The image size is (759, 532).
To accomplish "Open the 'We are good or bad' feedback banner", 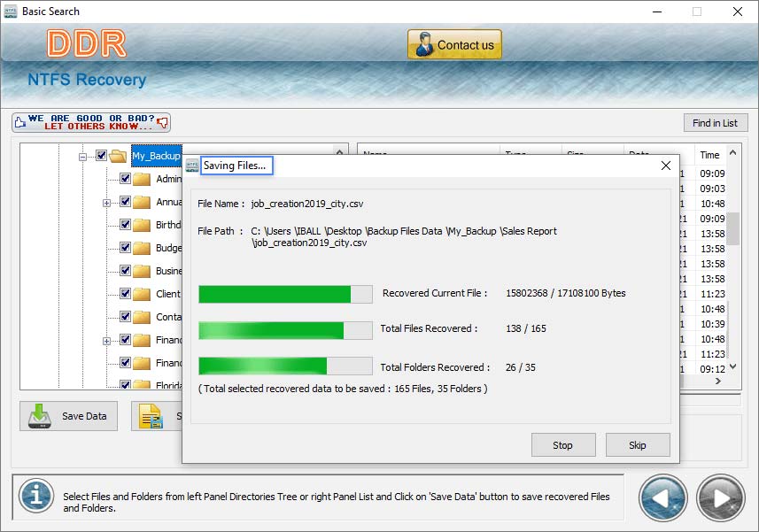I will click(x=91, y=122).
